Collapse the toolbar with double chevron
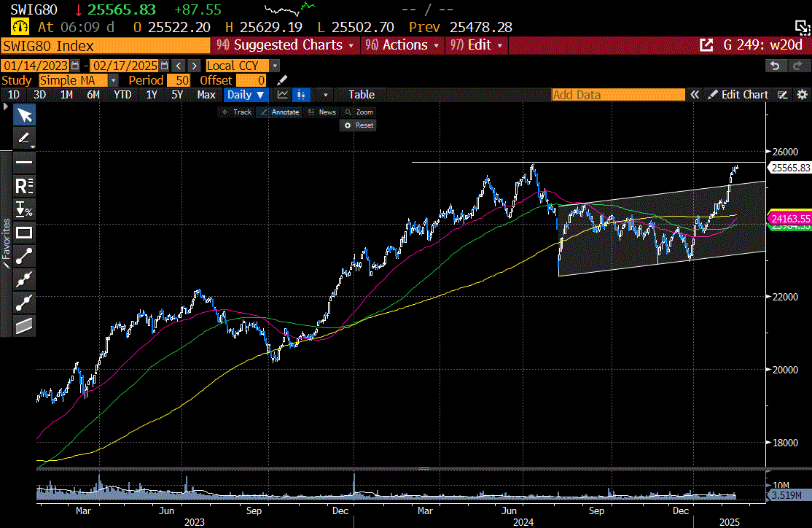The image size is (812, 528). coord(695,95)
